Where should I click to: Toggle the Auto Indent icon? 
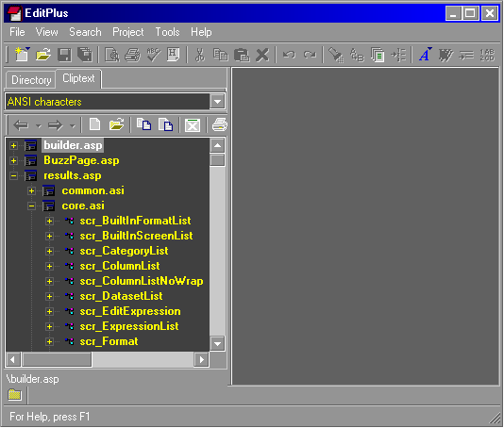pyautogui.click(x=466, y=55)
